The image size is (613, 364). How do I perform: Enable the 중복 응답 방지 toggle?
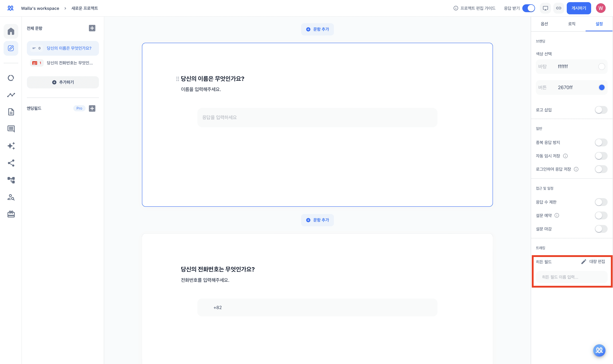601,142
